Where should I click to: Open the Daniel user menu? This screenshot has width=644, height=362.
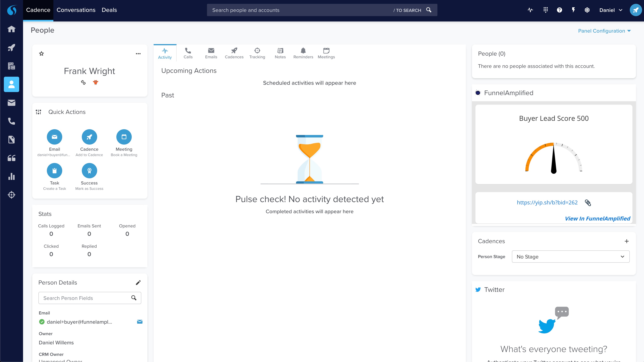coord(611,10)
